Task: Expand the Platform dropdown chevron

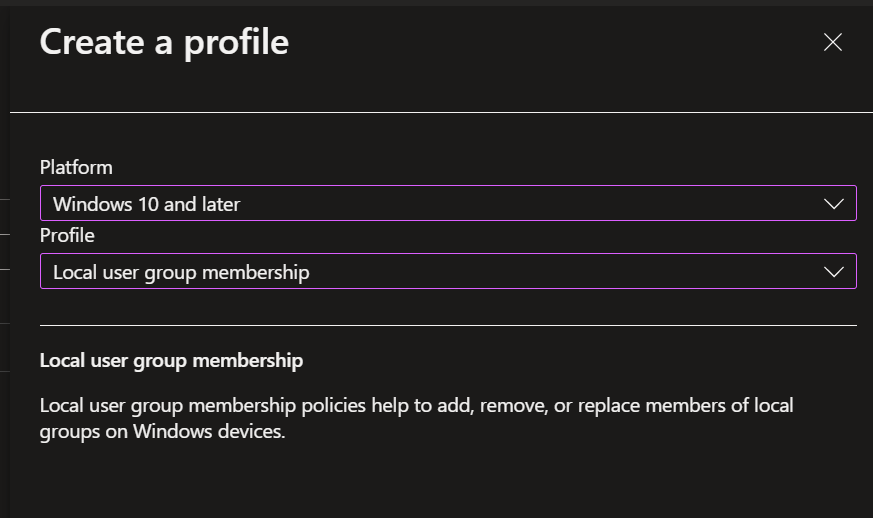Action: pos(833,204)
